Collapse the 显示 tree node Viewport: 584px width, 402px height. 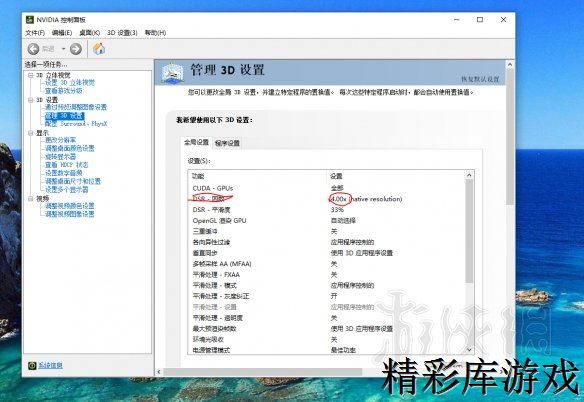click(31, 133)
